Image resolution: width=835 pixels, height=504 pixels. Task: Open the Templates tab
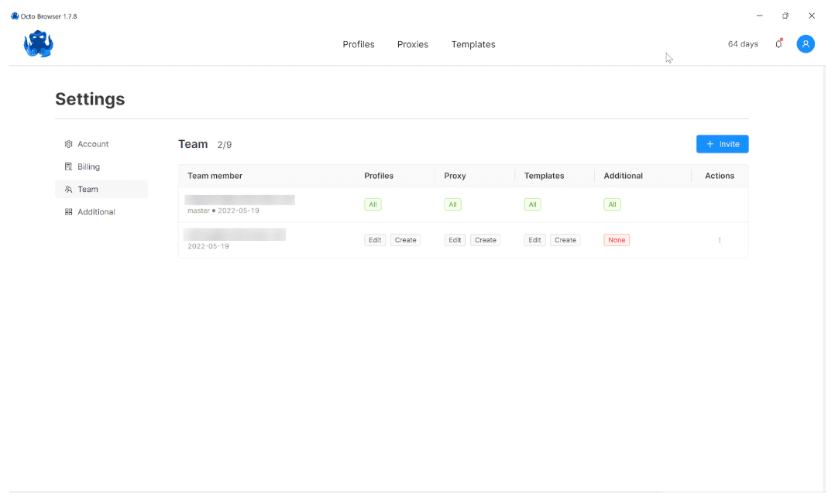pyautogui.click(x=473, y=44)
